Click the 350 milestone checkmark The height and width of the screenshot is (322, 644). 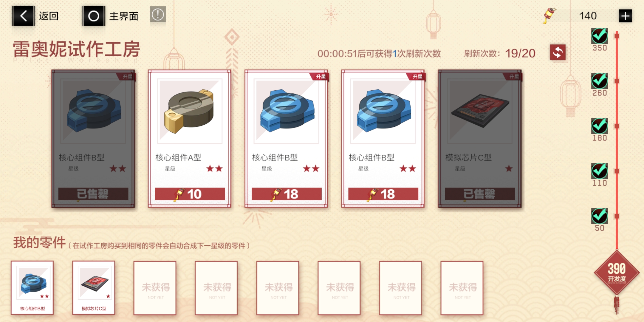pyautogui.click(x=599, y=36)
